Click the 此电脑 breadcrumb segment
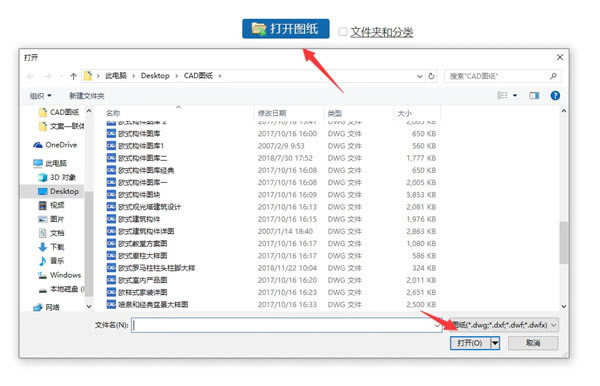Image resolution: width=600 pixels, height=386 pixels. (x=116, y=76)
